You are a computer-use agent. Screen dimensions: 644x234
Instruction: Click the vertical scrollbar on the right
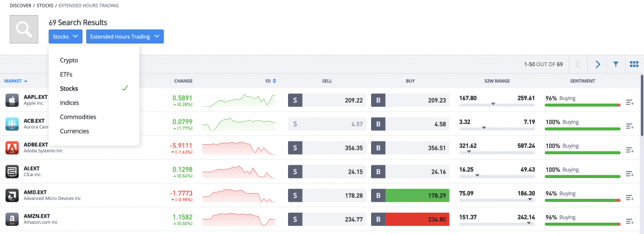pyautogui.click(x=642, y=104)
